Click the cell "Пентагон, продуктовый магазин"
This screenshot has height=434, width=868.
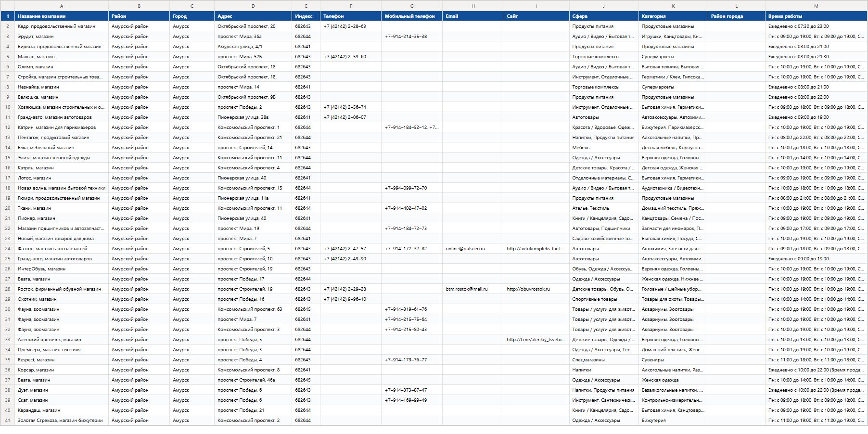click(62, 138)
